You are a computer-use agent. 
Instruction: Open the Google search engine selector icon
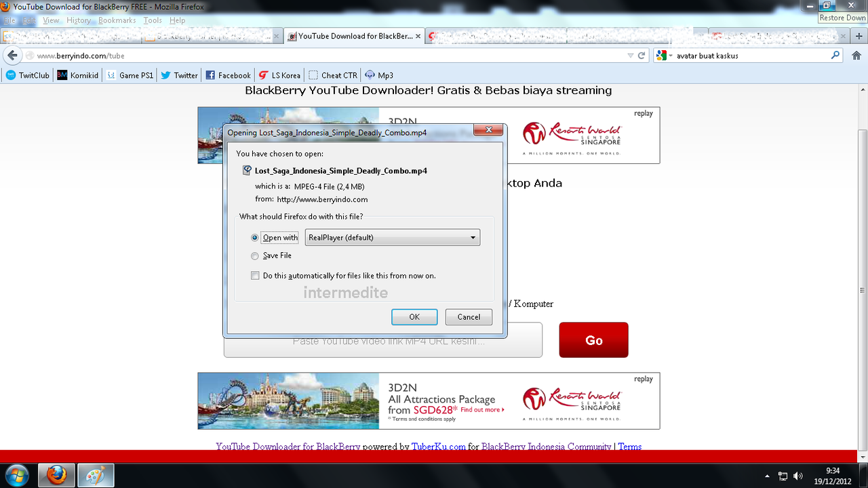(663, 56)
